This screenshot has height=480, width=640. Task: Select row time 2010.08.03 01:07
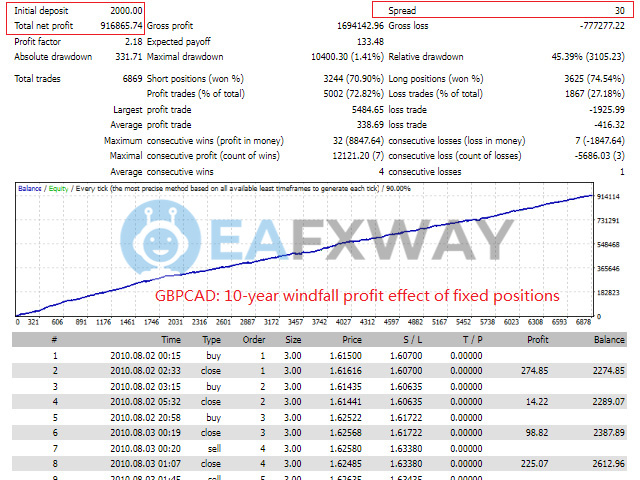click(x=145, y=464)
